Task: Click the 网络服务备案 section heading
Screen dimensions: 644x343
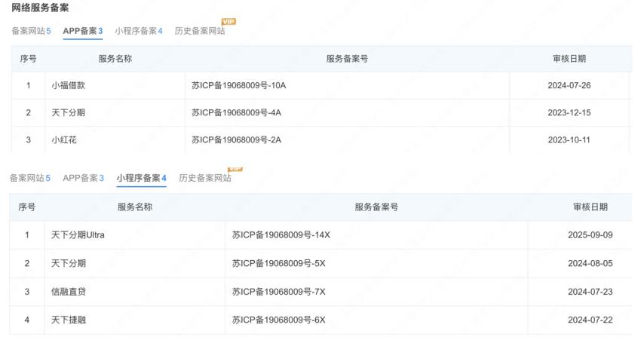Action: (x=40, y=8)
